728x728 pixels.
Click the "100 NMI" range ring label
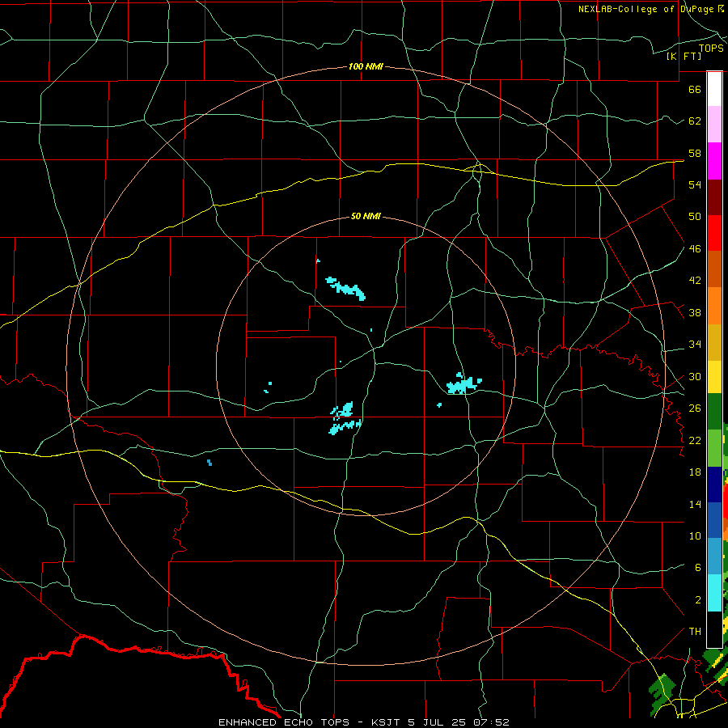point(366,66)
